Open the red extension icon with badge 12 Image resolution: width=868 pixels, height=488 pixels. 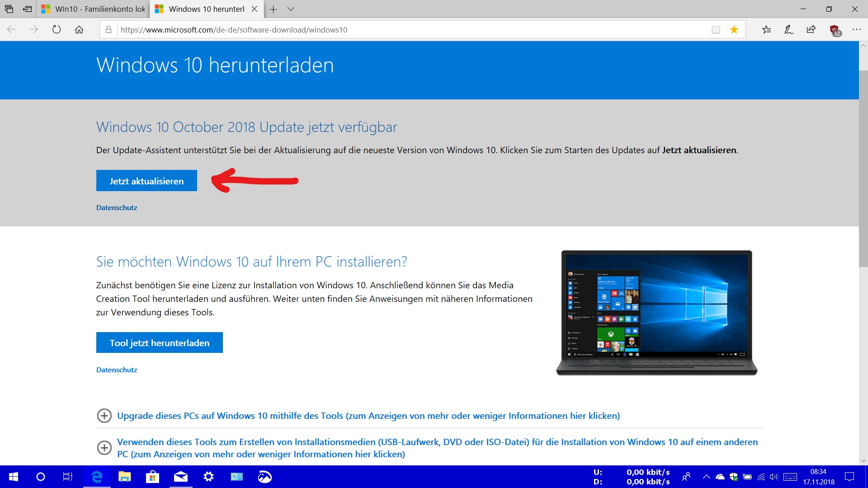835,30
